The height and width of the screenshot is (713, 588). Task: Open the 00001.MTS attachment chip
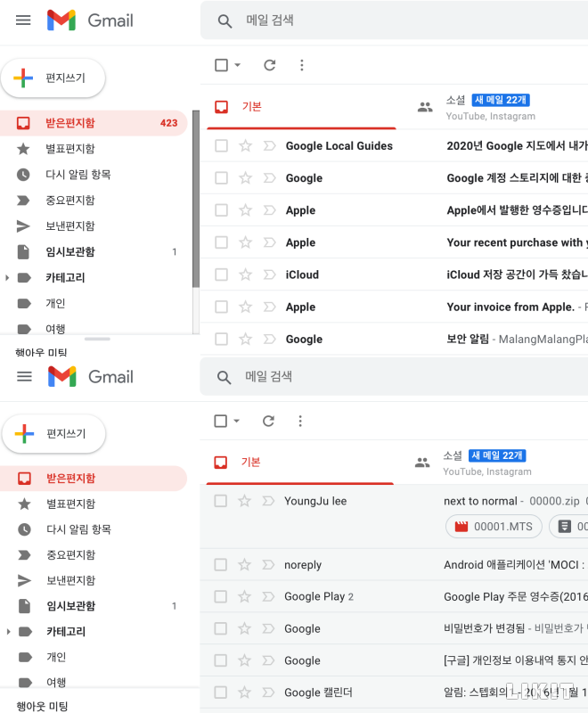pos(494,527)
